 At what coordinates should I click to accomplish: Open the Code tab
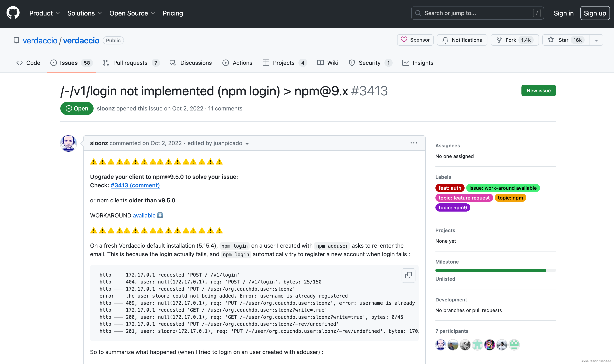28,63
